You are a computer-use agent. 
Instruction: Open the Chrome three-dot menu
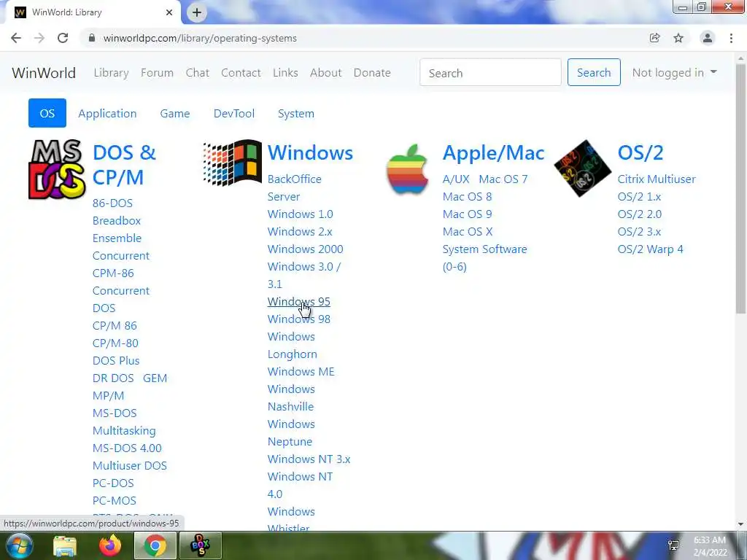coord(731,38)
